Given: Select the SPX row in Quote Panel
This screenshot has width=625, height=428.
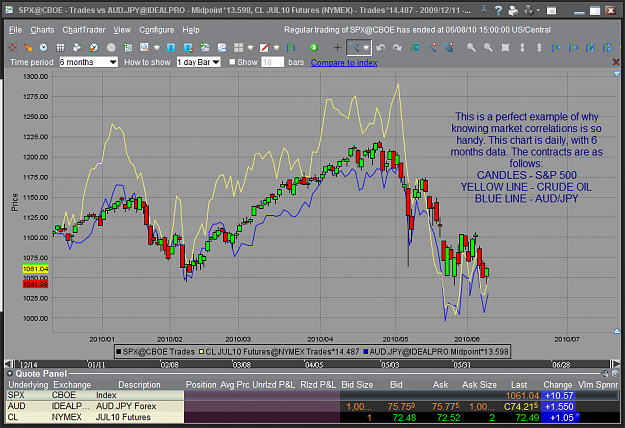Looking at the screenshot, I should pyautogui.click(x=313, y=395).
